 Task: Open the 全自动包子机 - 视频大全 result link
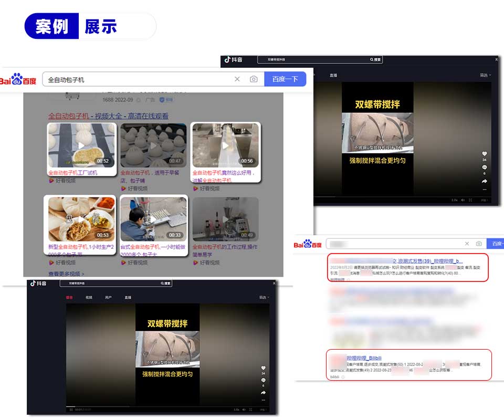pyautogui.click(x=108, y=116)
